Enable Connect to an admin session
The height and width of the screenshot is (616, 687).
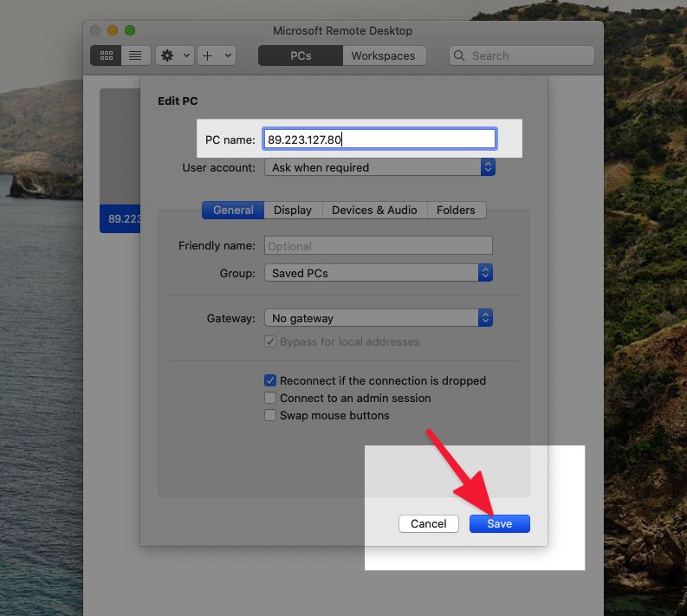coord(271,399)
